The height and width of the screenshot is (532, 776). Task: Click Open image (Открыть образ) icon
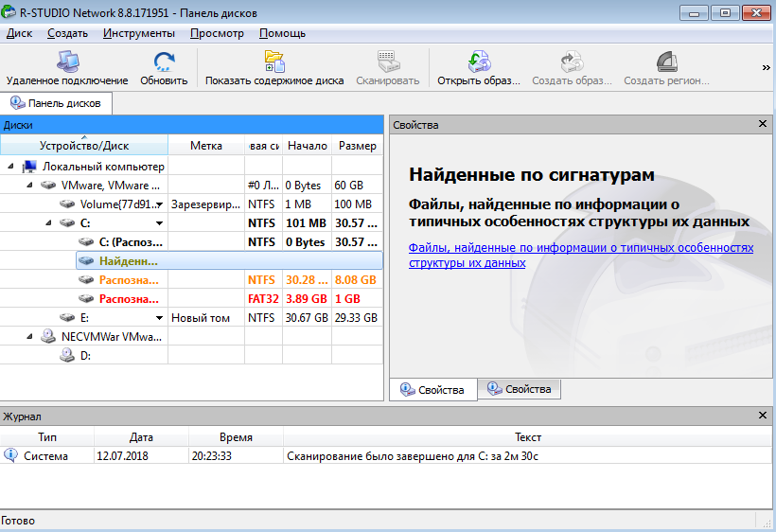479,62
